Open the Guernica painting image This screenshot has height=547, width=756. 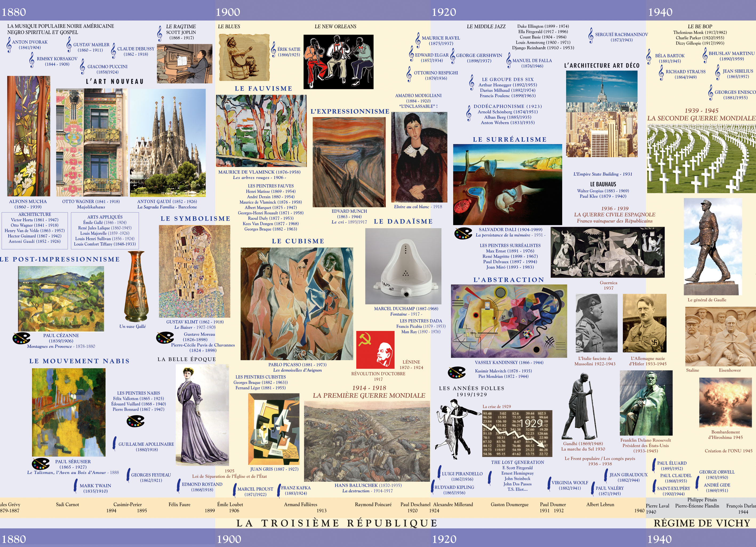(608, 252)
